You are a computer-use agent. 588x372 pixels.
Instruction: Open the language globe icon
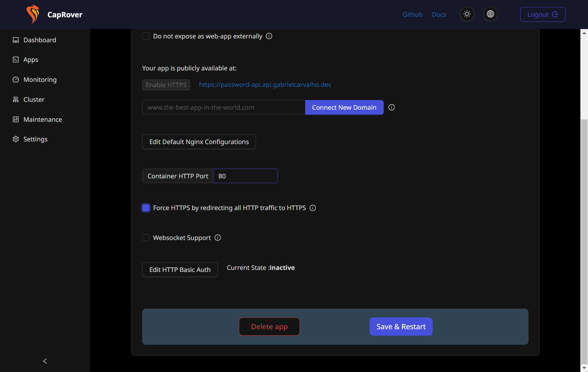pos(490,14)
